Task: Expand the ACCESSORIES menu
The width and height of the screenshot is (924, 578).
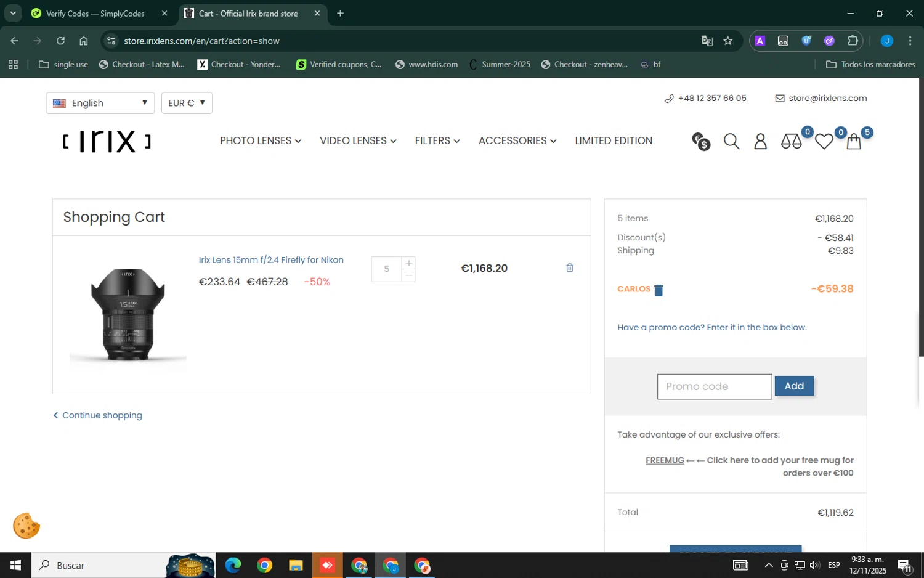Action: coord(517,140)
